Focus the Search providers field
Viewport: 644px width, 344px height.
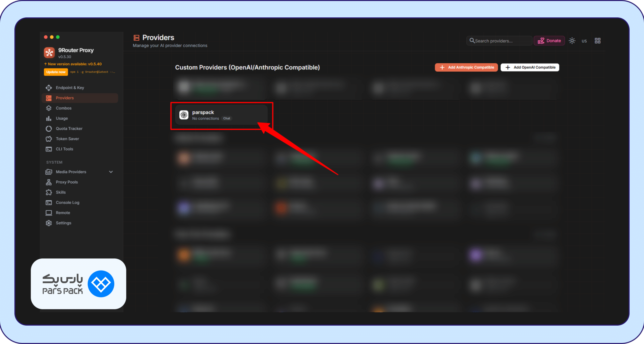[499, 41]
